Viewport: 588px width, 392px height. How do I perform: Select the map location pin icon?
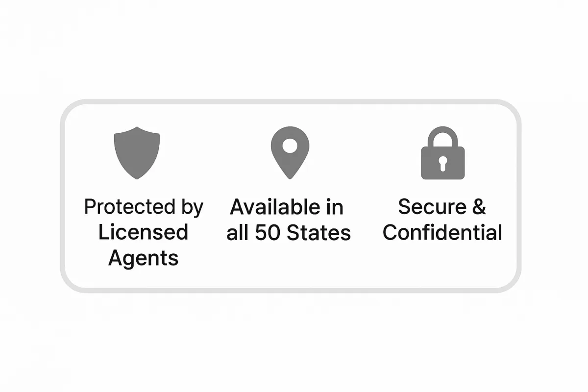(x=290, y=152)
